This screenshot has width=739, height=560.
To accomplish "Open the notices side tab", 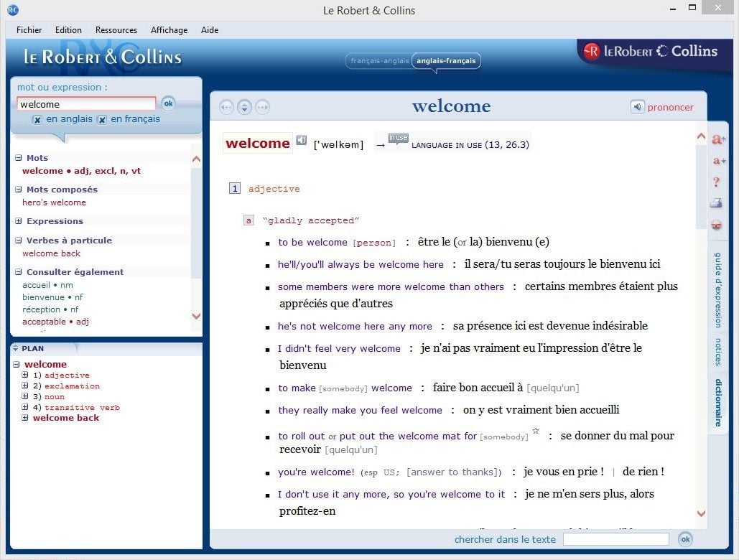I will tap(717, 352).
